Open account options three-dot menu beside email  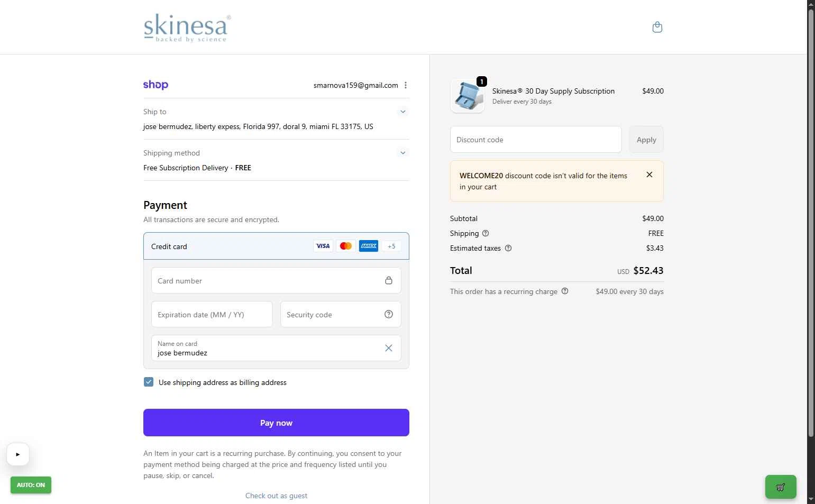click(406, 85)
